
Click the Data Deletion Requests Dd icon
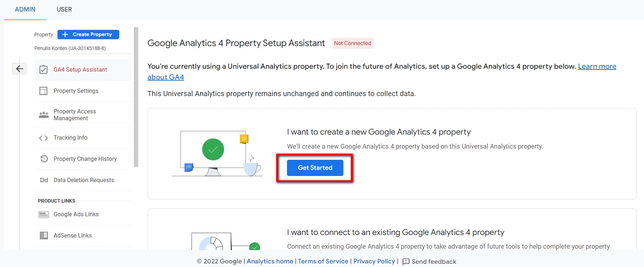tap(44, 180)
